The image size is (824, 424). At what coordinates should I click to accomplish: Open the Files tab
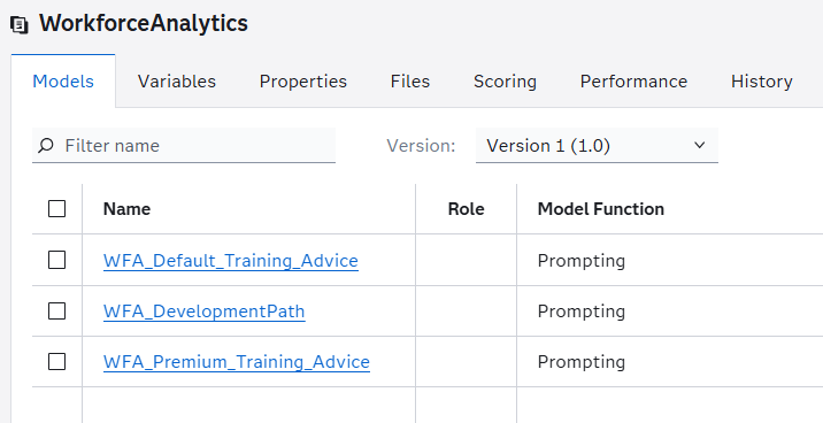pyautogui.click(x=410, y=81)
